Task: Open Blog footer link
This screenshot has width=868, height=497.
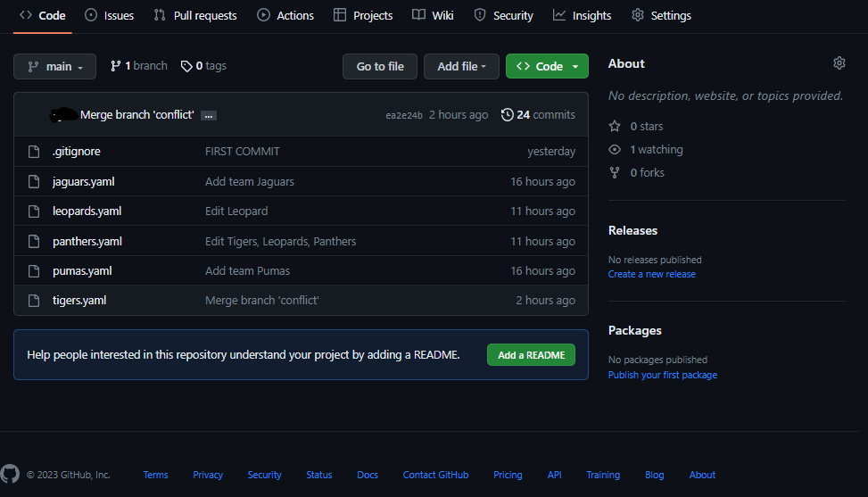Action: (x=654, y=475)
